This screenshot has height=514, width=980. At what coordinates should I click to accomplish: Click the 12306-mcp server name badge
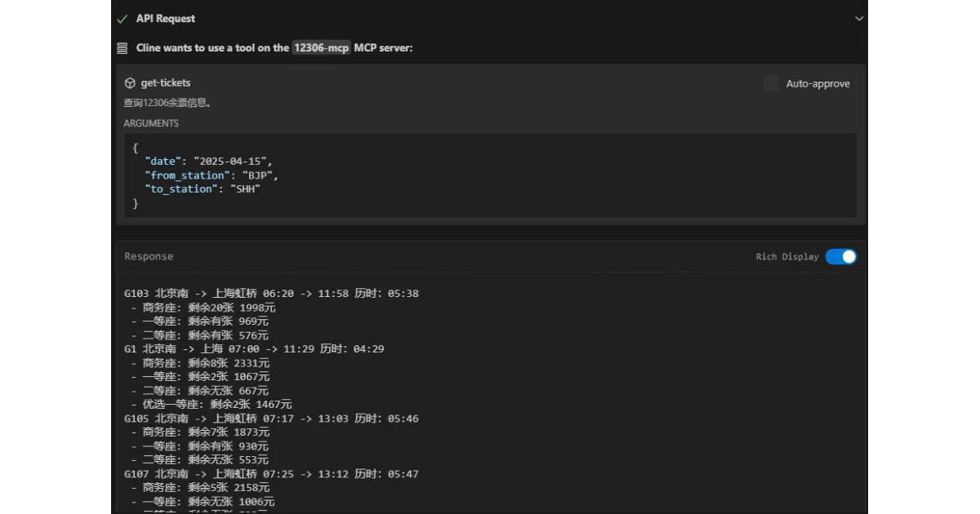pos(321,48)
